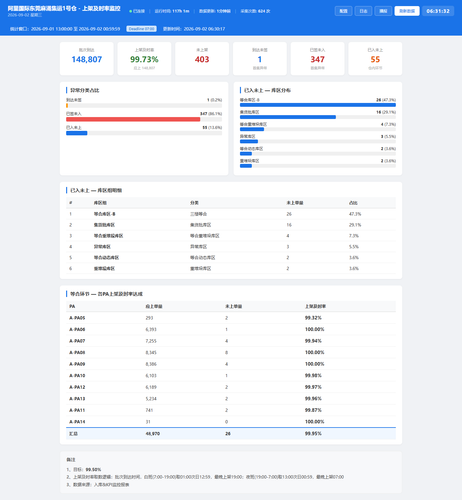
Task: Click the 3 (5.5%) zone distribution bar
Action: tap(249, 141)
